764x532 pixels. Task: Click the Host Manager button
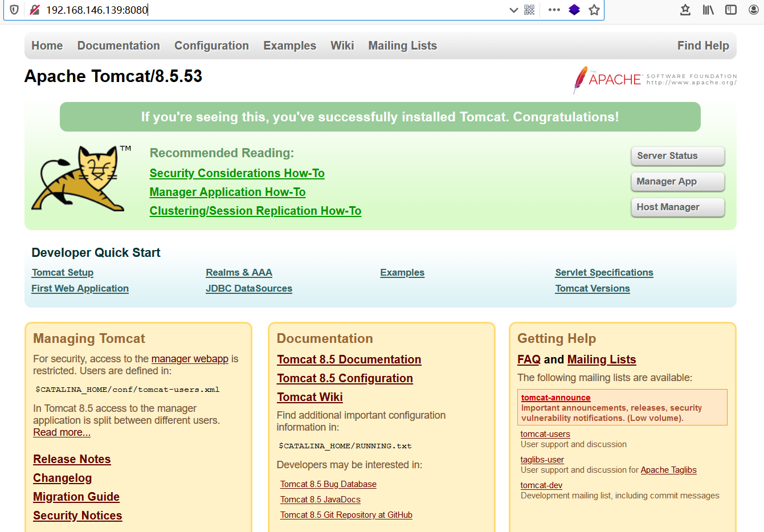678,207
